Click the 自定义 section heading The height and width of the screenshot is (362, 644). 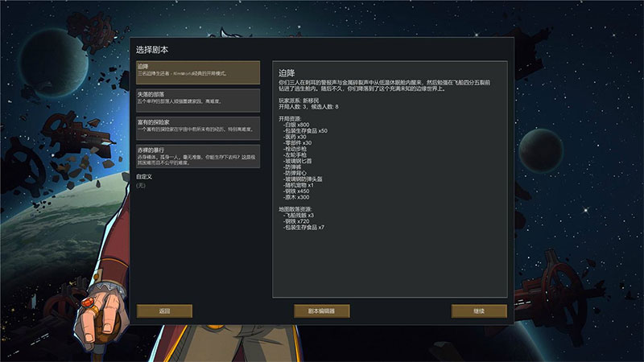click(x=144, y=177)
